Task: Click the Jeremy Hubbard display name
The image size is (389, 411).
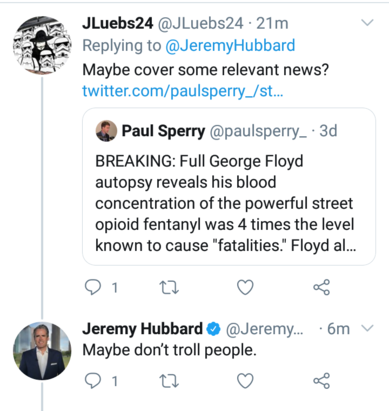Action: [142, 329]
